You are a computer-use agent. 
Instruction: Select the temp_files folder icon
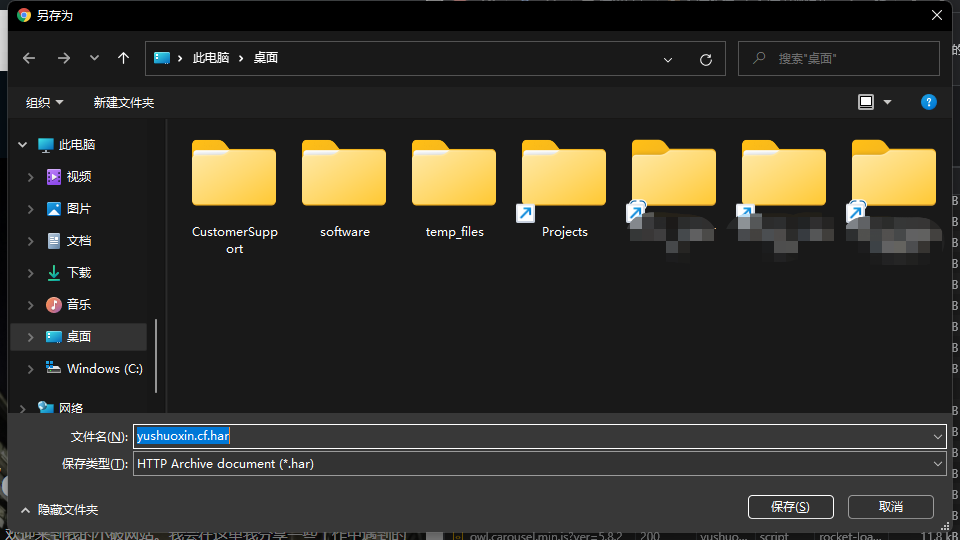click(454, 176)
